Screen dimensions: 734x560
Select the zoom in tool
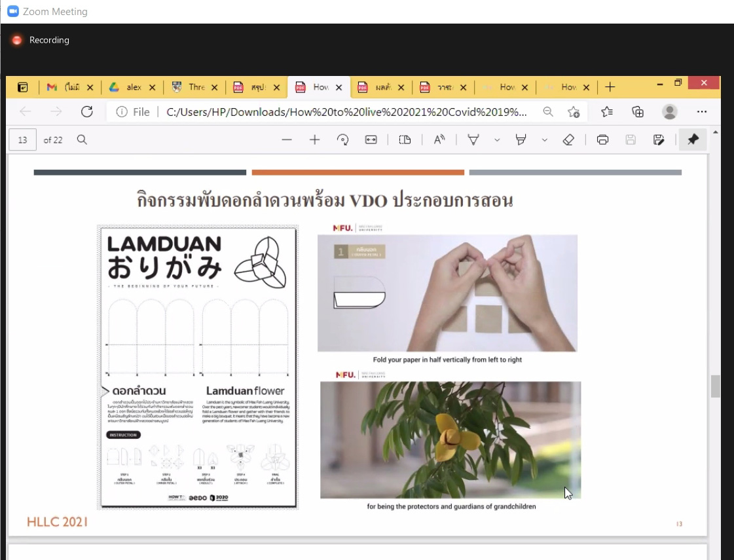(x=315, y=140)
